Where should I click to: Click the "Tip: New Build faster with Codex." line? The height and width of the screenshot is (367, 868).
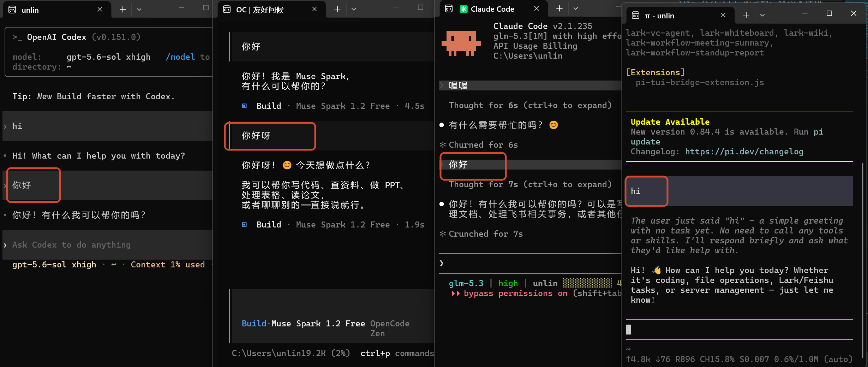point(94,96)
